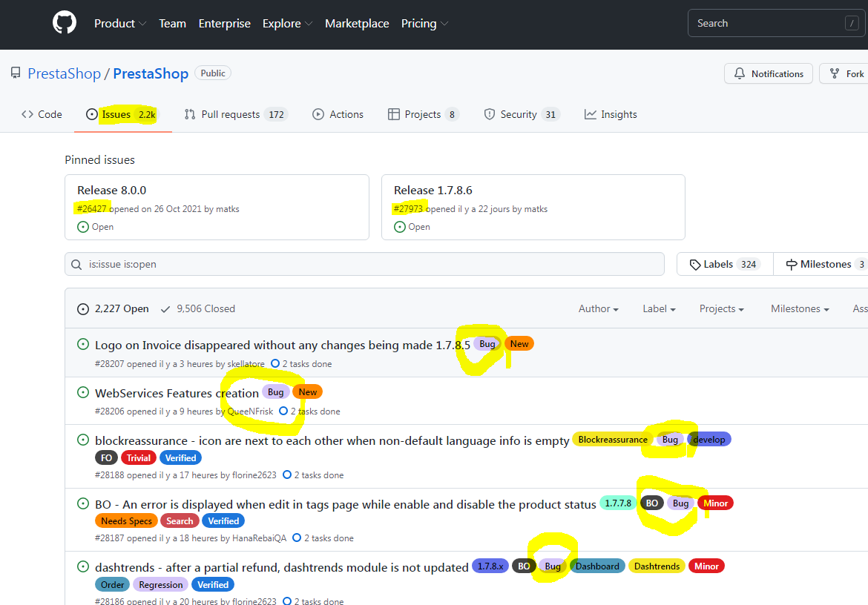Click the Notifications bell button
The height and width of the screenshot is (605, 868).
[768, 73]
